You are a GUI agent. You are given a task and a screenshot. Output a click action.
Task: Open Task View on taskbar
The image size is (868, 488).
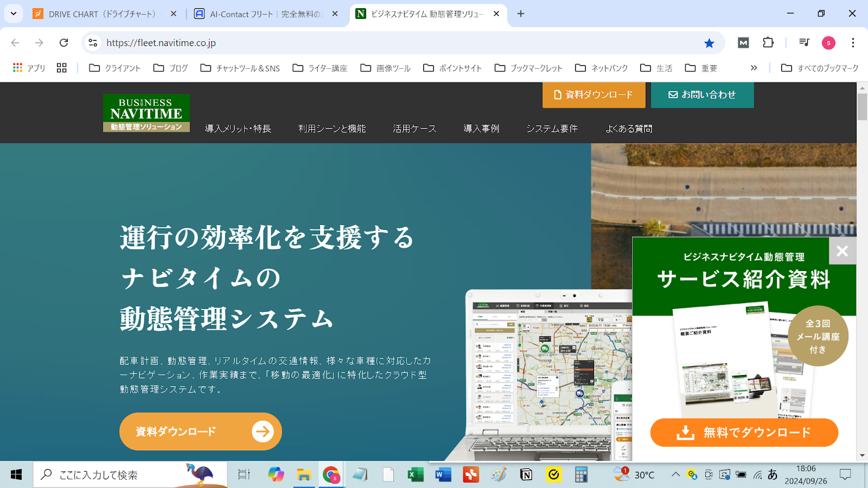click(244, 475)
